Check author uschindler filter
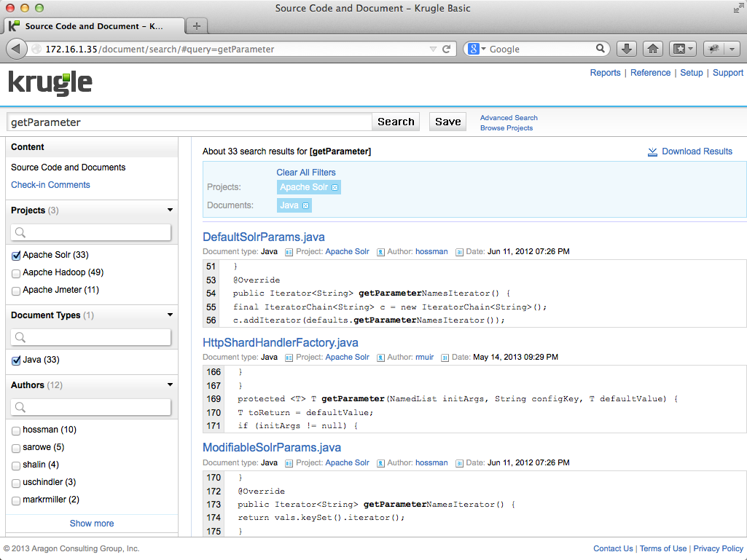The width and height of the screenshot is (747, 560). point(16,483)
